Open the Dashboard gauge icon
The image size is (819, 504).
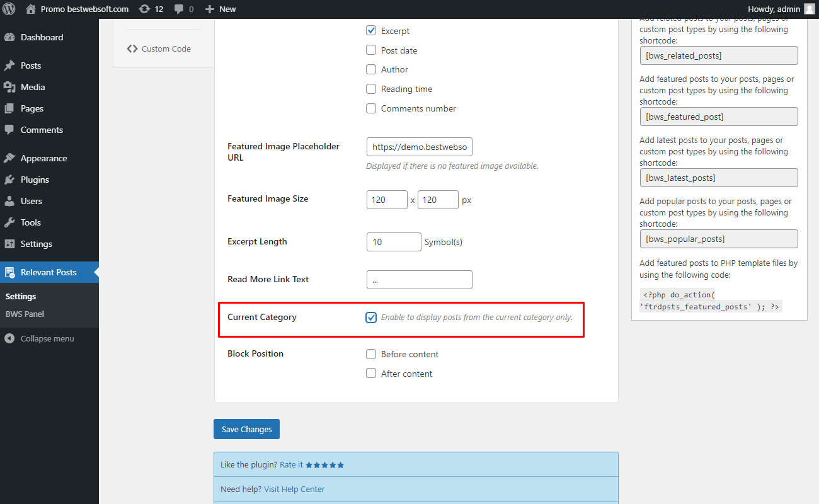(x=9, y=37)
